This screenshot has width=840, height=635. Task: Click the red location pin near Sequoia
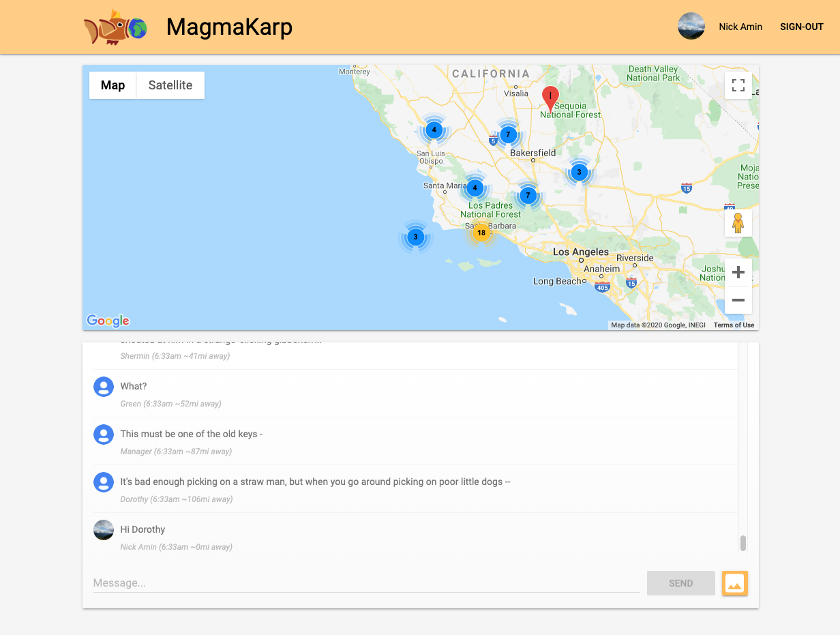(x=550, y=99)
